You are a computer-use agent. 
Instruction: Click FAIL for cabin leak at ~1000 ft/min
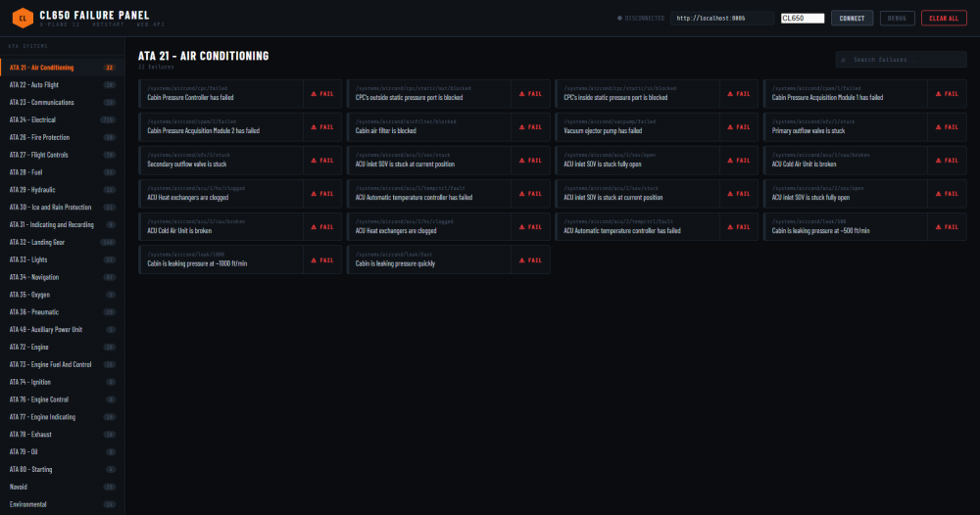[x=322, y=260]
